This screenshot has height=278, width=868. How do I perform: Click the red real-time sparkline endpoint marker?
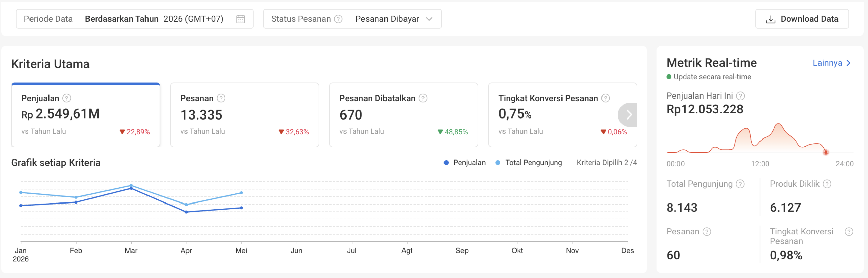point(826,152)
